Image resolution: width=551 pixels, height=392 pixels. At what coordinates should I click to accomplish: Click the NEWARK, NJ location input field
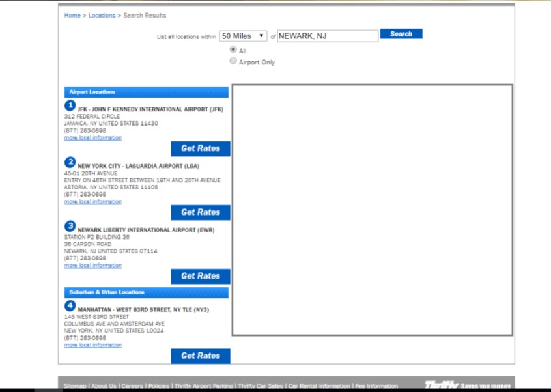coord(328,36)
